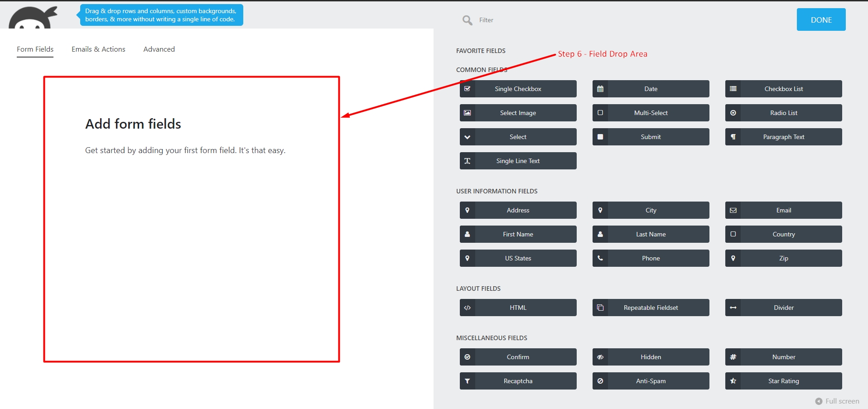Click the star icon on Star Rating
The width and height of the screenshot is (868, 409).
(x=733, y=381)
